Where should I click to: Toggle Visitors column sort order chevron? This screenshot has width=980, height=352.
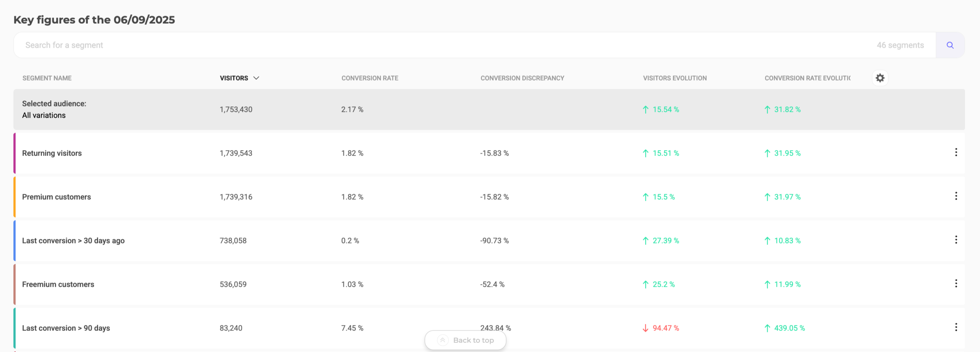click(256, 78)
